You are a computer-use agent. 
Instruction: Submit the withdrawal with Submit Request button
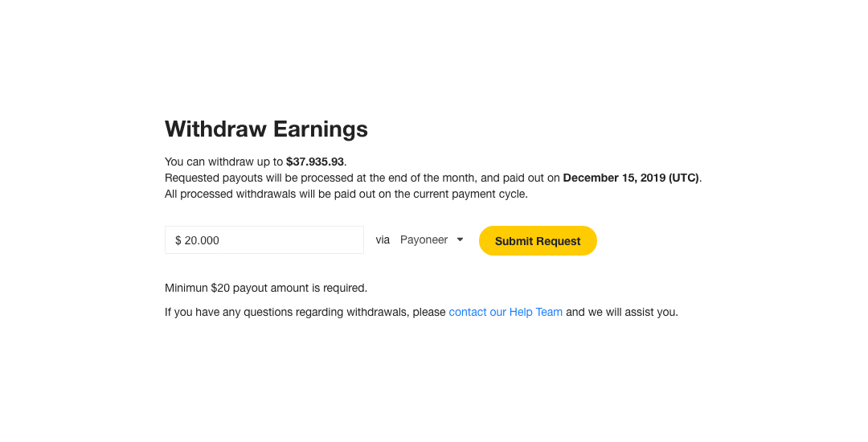click(x=538, y=240)
